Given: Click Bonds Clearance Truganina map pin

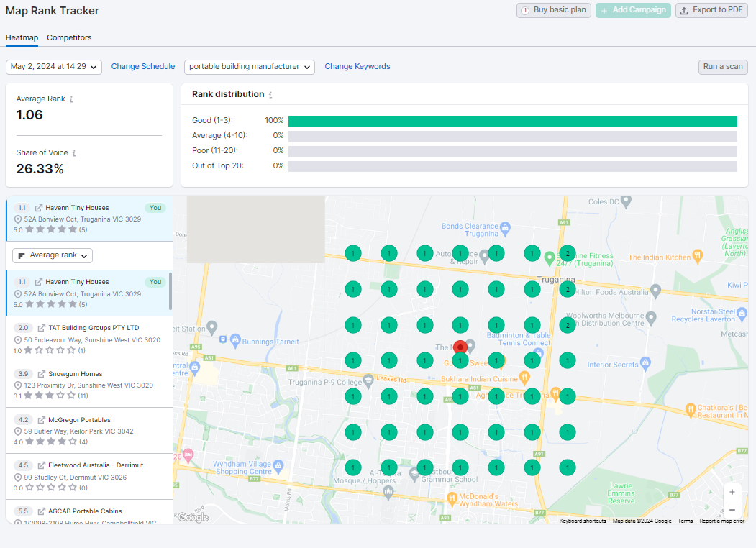Looking at the screenshot, I should tap(505, 228).
